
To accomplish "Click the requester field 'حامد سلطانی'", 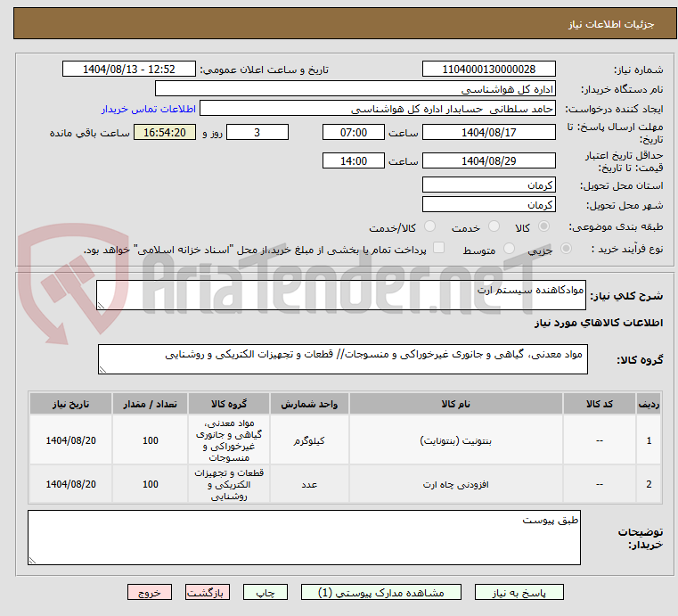I will [378, 109].
